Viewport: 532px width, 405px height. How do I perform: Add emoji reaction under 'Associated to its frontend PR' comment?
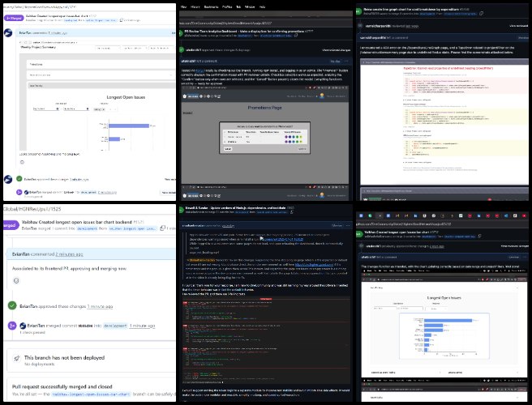(x=16, y=280)
